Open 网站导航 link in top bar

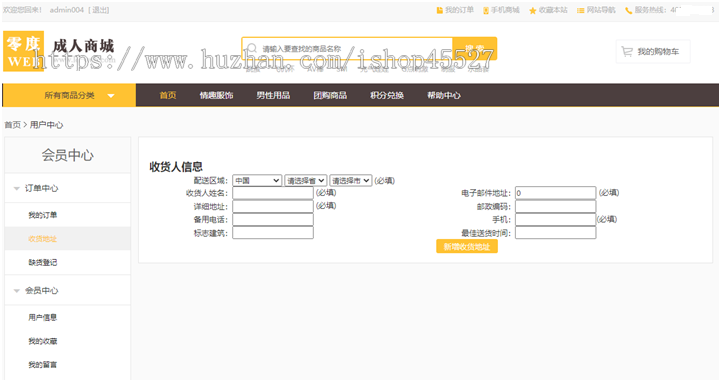point(601,10)
